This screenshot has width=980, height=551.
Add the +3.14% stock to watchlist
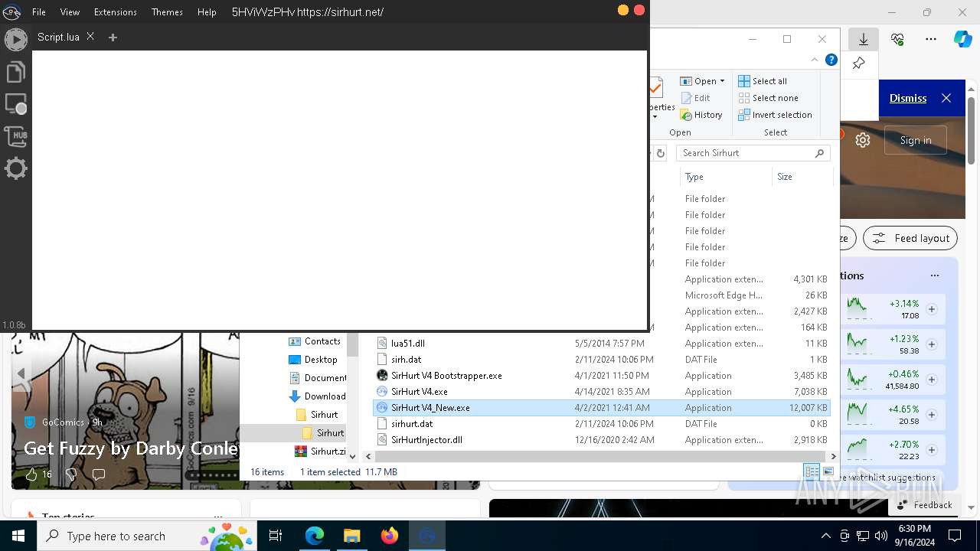point(932,309)
